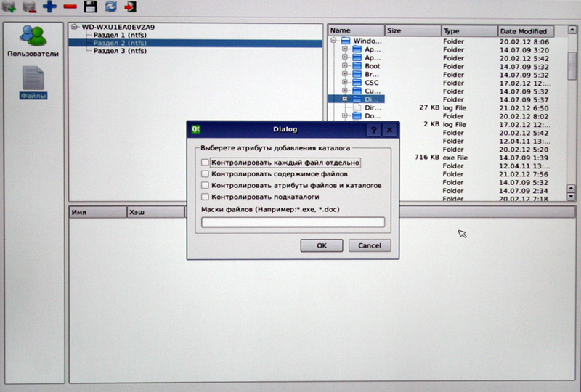This screenshot has height=392, width=581.
Task: Click the date 14.07.09 1:39
Action: pyautogui.click(x=524, y=158)
